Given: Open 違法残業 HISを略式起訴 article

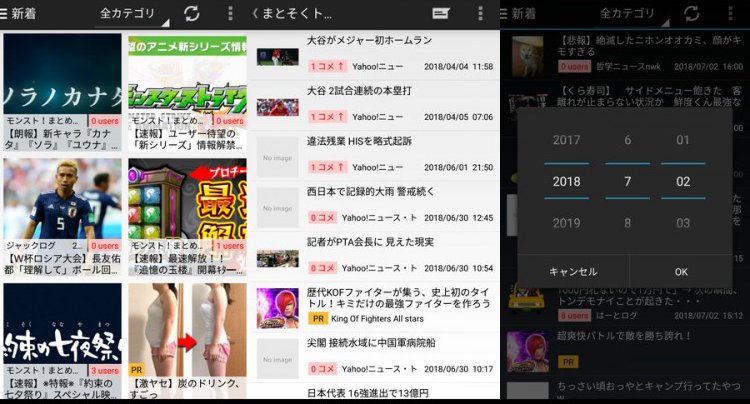Looking at the screenshot, I should point(375,156).
